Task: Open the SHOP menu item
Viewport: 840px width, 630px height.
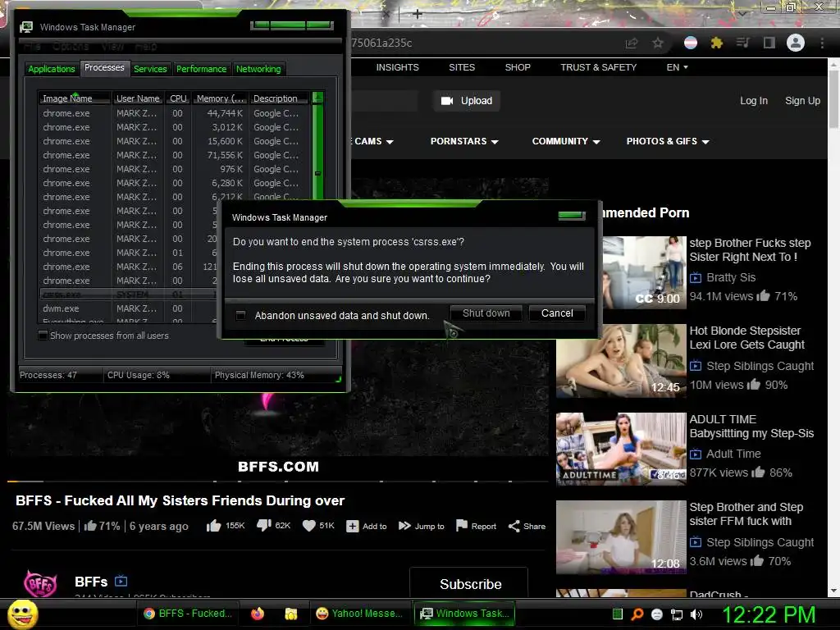Action: tap(518, 67)
